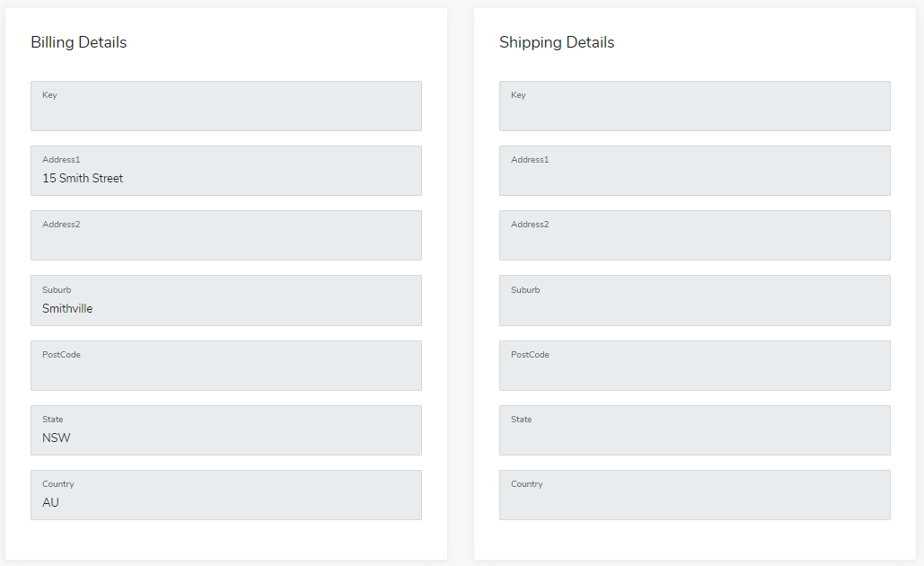This screenshot has height=566, width=924.
Task: Focus the Billing Address1 field
Action: coord(226,171)
